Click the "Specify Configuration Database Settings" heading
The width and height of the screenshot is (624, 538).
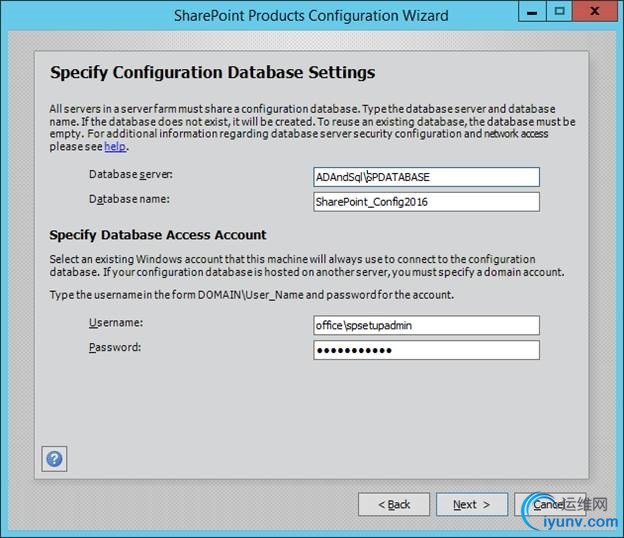click(x=213, y=73)
